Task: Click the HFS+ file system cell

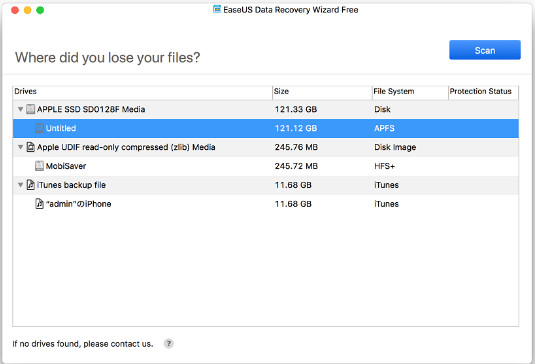Action: [x=385, y=166]
